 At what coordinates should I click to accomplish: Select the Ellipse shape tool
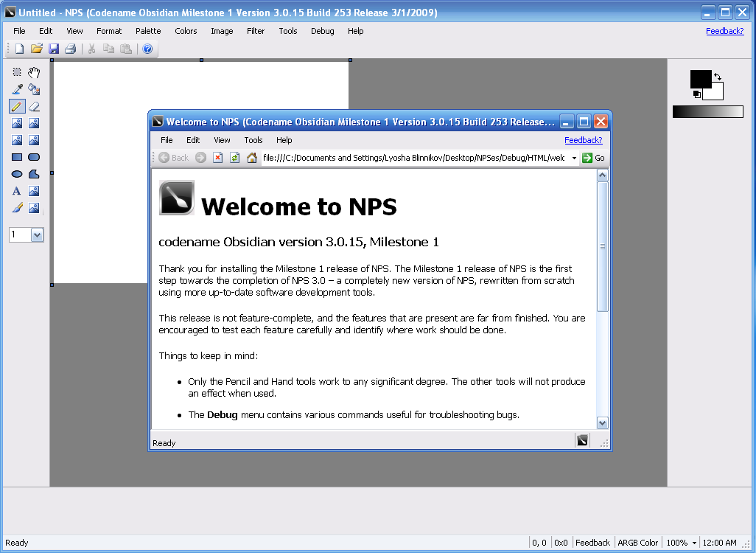[x=16, y=173]
